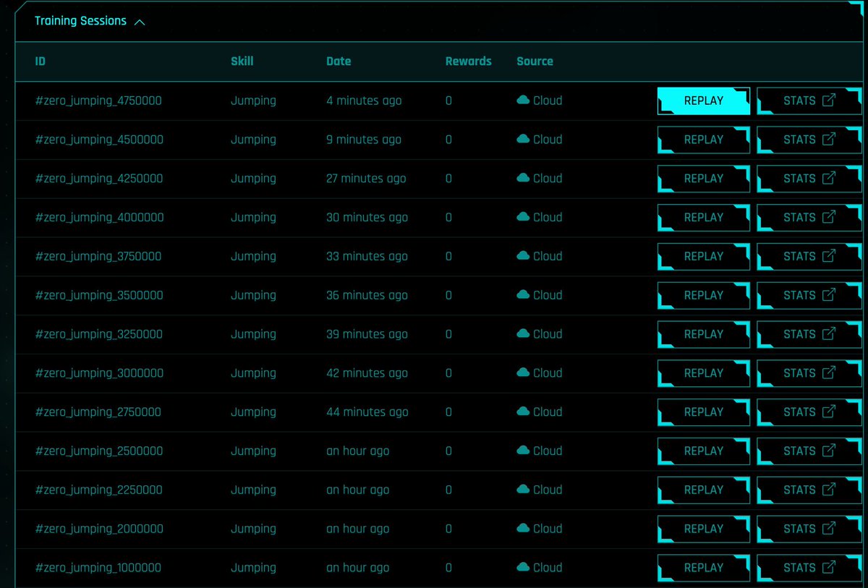Click the Date column header
This screenshot has height=588, width=868.
[339, 61]
